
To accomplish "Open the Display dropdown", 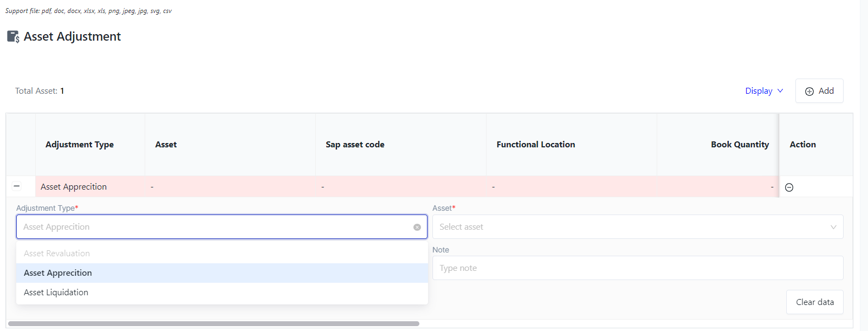I will 764,91.
